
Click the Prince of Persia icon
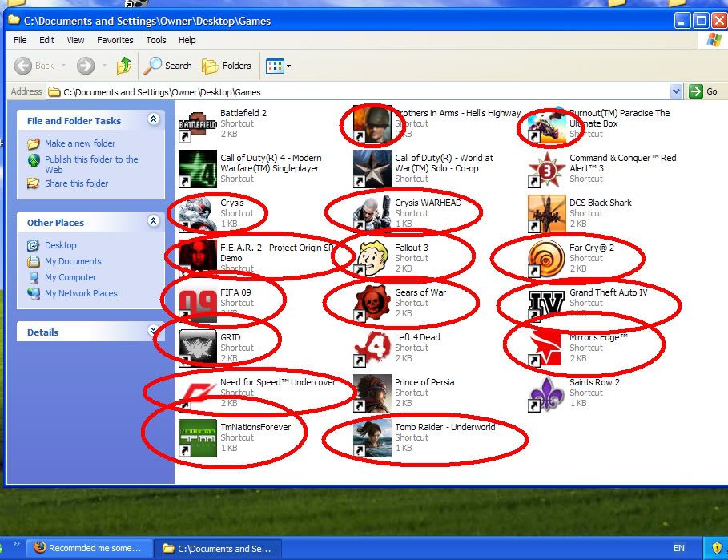(372, 393)
